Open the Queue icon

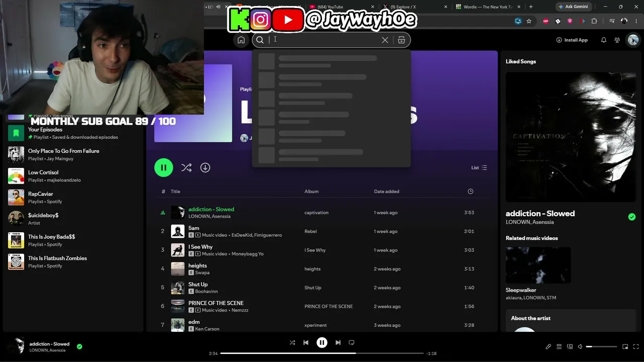point(559,346)
